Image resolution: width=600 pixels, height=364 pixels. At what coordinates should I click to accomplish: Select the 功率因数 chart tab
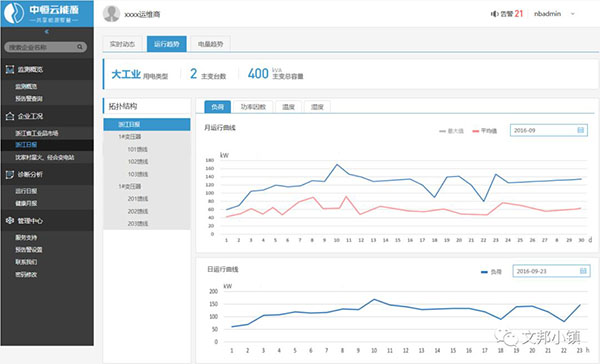pyautogui.click(x=253, y=107)
